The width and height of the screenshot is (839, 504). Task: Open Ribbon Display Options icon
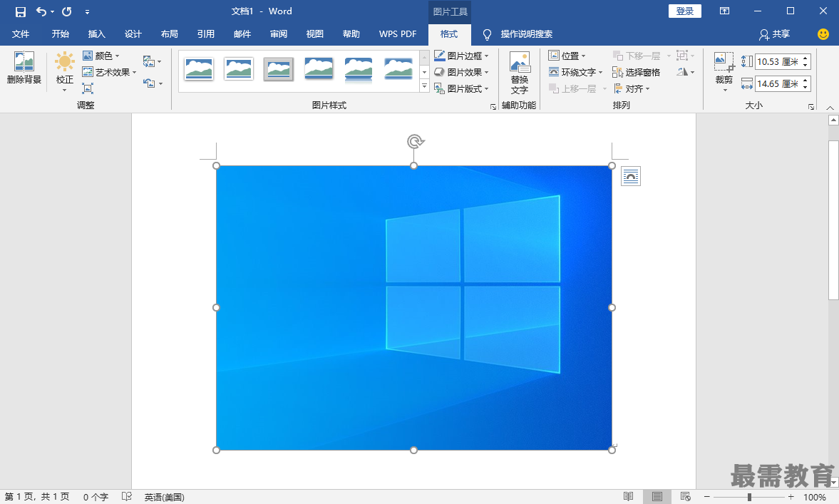724,11
